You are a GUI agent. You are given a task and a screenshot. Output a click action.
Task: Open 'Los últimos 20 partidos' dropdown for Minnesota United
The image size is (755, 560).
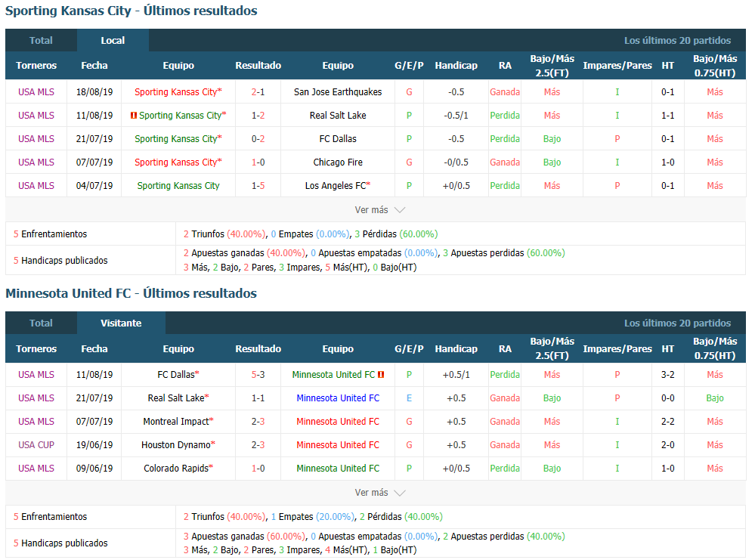click(x=677, y=323)
